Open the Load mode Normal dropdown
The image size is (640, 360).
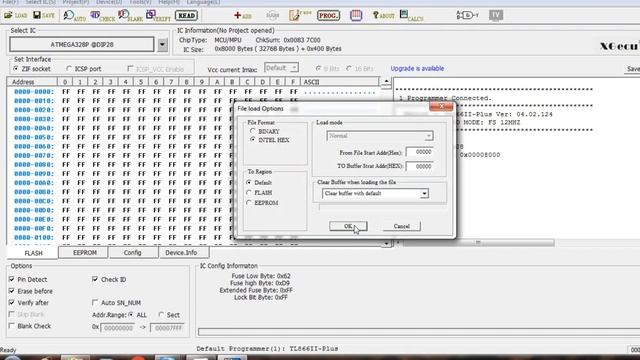coord(428,136)
